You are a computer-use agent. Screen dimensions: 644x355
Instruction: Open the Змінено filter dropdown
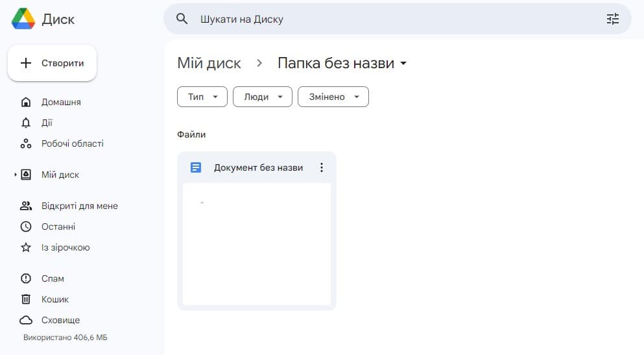[x=333, y=97]
